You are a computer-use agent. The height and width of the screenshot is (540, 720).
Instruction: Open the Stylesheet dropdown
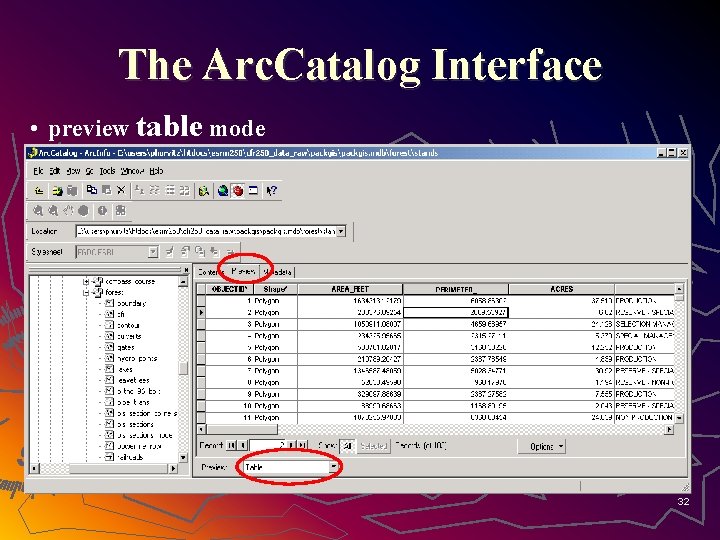(153, 252)
